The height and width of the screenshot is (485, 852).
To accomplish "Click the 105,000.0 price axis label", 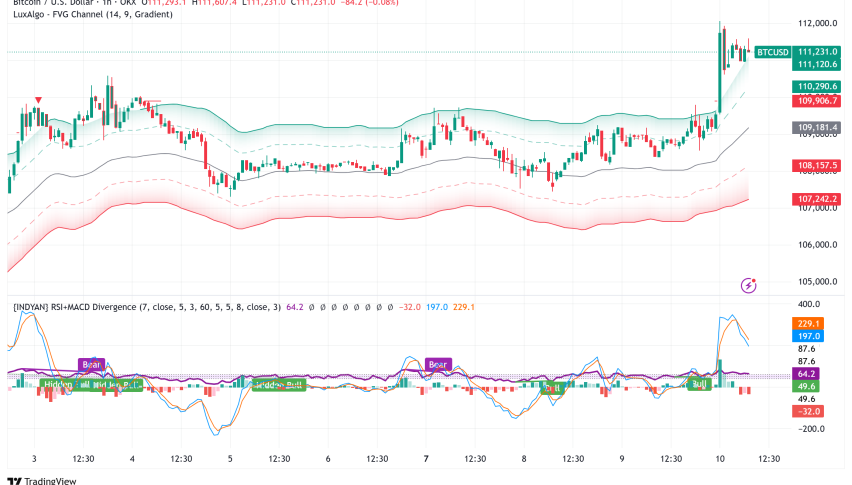I will click(x=817, y=282).
